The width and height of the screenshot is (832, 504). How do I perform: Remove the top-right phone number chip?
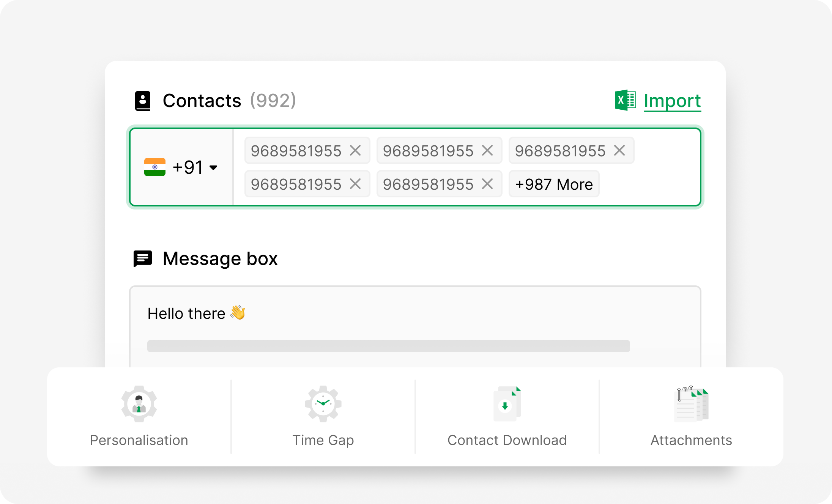tap(619, 151)
